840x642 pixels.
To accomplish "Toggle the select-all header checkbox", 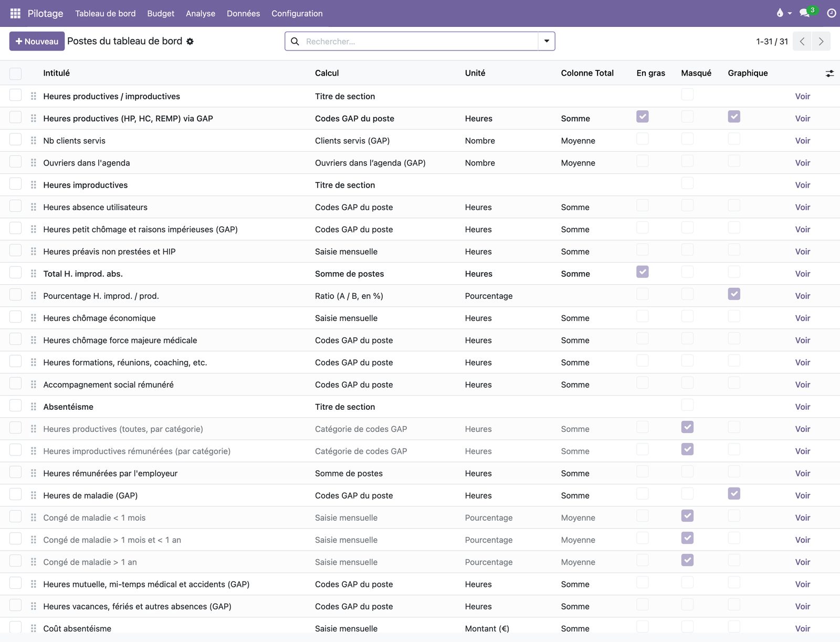I will coord(16,74).
